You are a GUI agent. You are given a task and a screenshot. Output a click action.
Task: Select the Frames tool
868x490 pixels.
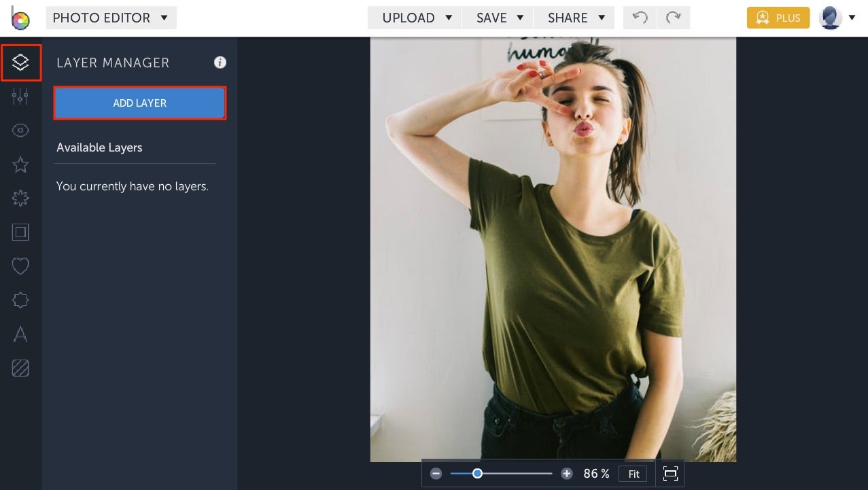coord(20,232)
